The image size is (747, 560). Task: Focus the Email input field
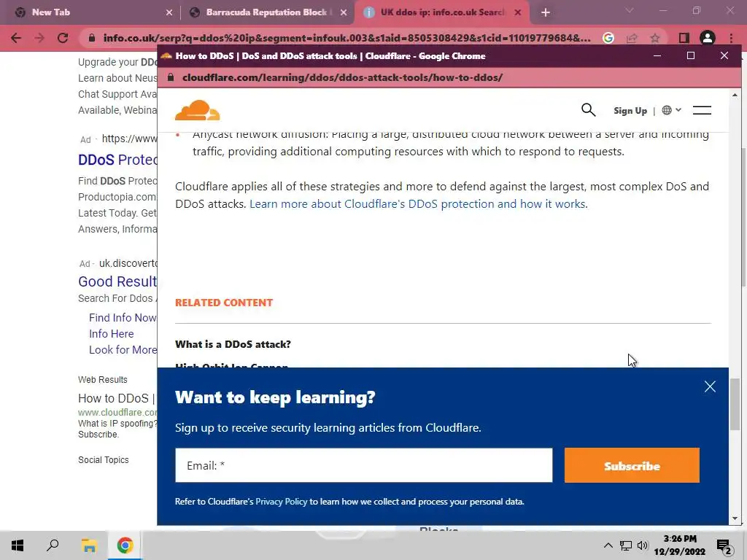coord(363,465)
